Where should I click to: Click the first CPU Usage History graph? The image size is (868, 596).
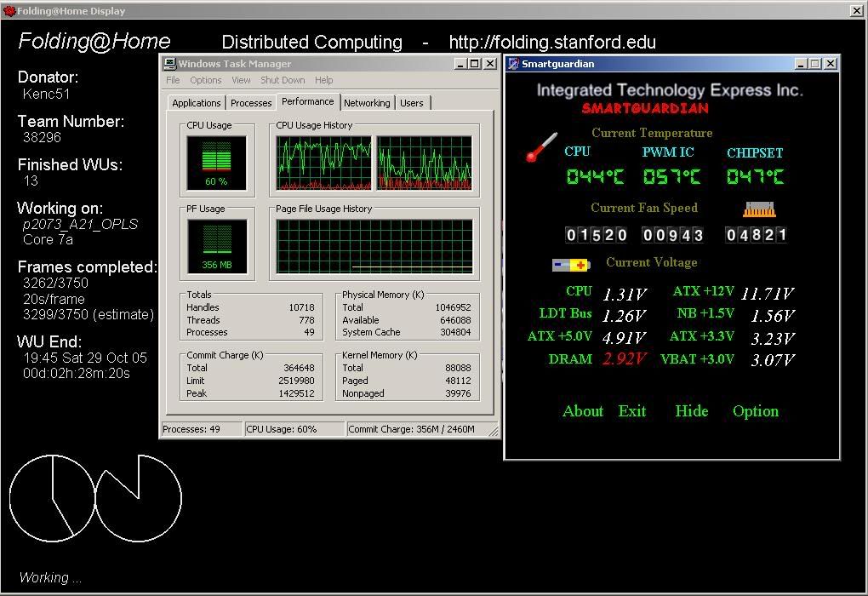point(324,163)
